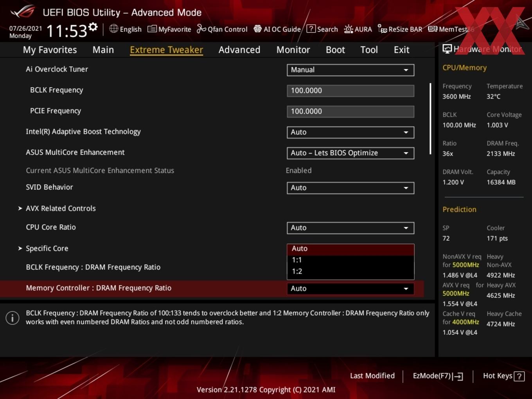Open SVID Behavior dropdown
The height and width of the screenshot is (399, 532).
[x=350, y=188]
